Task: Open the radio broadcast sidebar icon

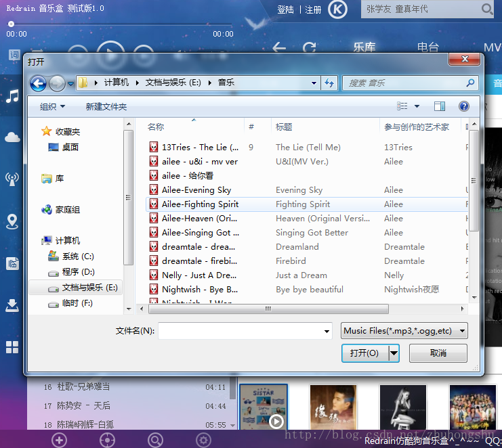Action: [12, 179]
